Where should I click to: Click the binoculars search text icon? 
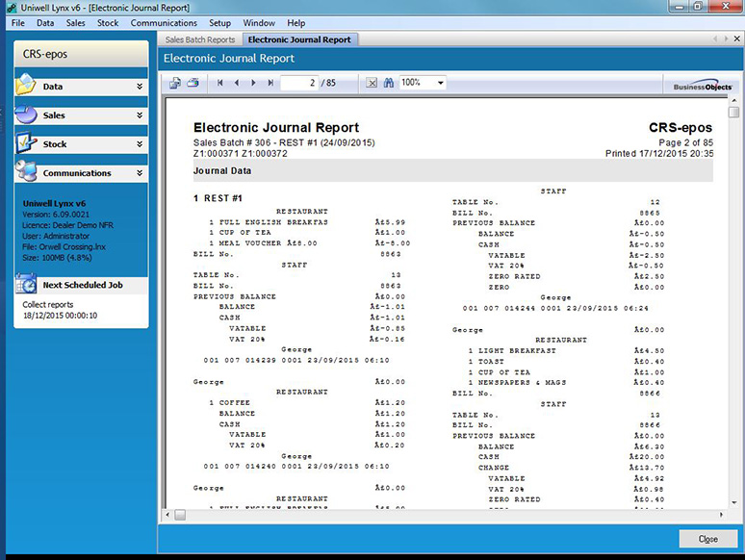[x=389, y=84]
